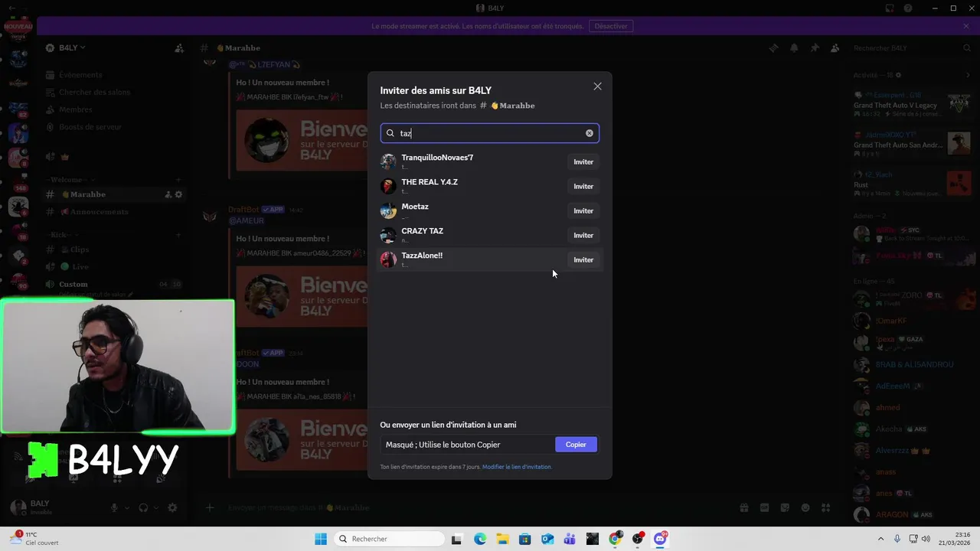This screenshot has width=980, height=551.
Task: Open Marahbe channel settings gear
Action: [x=178, y=194]
